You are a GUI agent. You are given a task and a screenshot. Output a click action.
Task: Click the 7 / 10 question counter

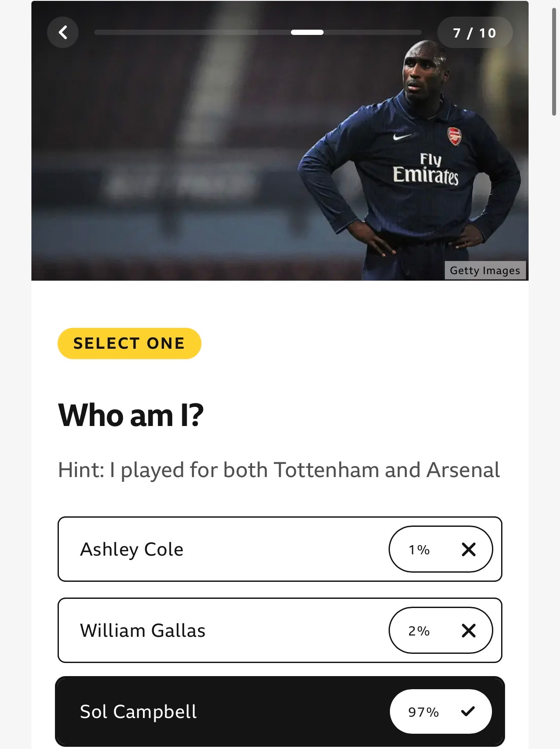(x=475, y=33)
